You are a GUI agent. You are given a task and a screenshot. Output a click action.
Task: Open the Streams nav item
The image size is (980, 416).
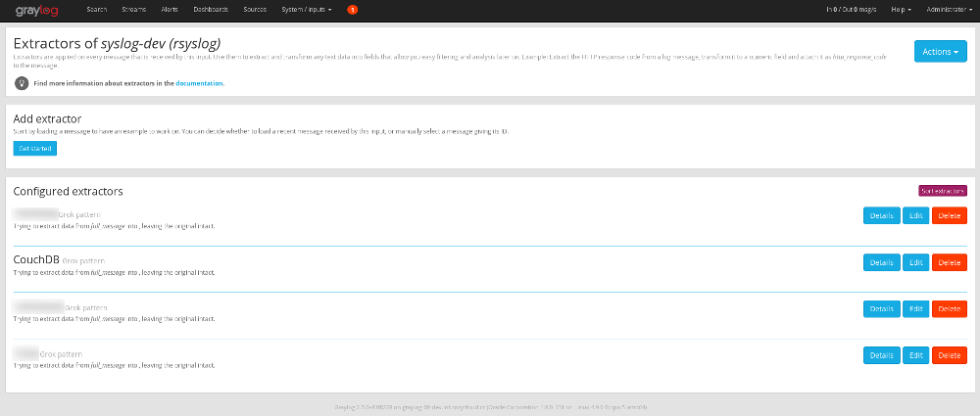click(133, 9)
